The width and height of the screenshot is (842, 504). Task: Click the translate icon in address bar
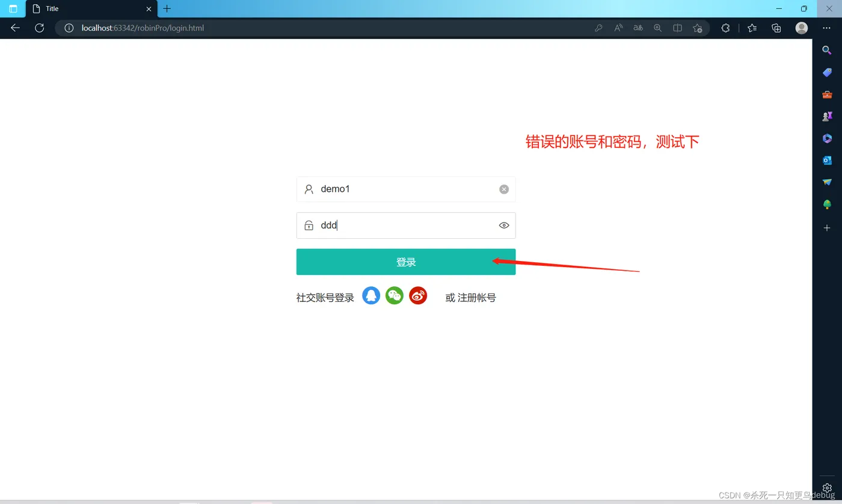638,28
